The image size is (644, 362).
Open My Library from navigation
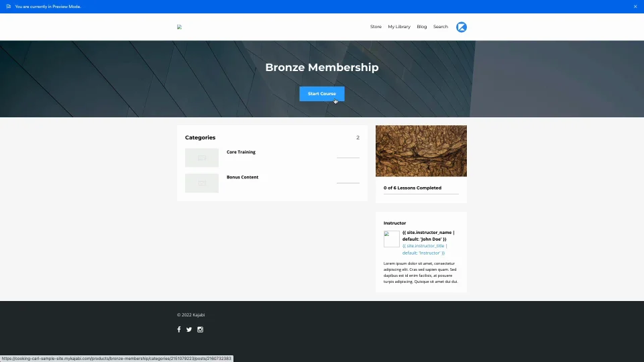pos(399,27)
